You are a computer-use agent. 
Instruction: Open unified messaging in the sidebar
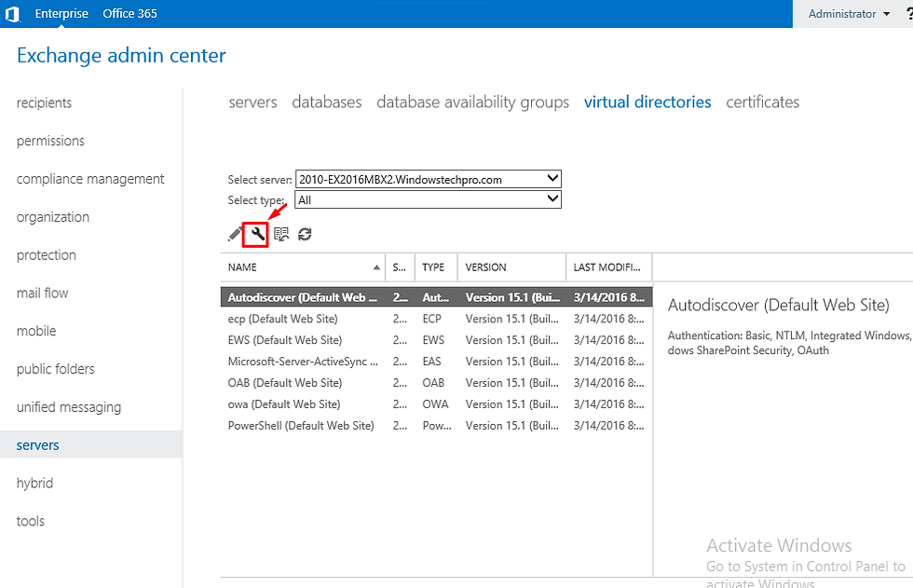[69, 407]
